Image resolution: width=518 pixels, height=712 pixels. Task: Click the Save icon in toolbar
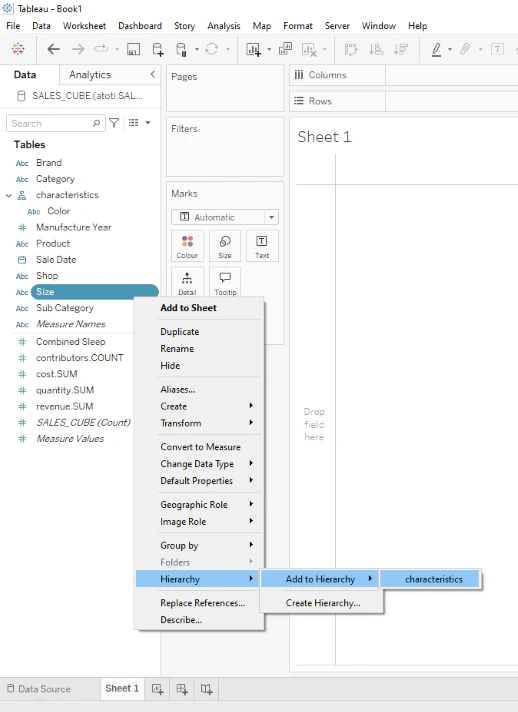click(133, 49)
